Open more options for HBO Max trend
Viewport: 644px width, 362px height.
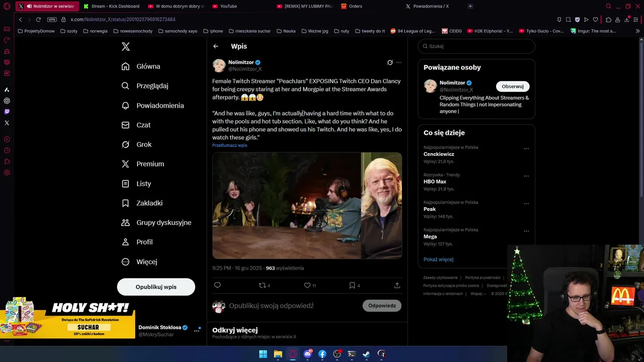coord(526,176)
